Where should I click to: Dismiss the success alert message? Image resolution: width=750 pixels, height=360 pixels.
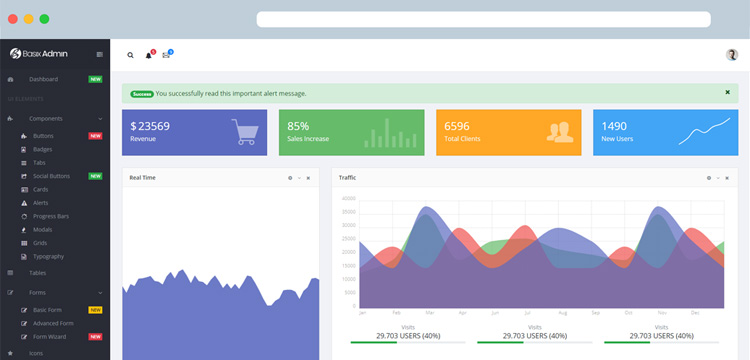pos(728,92)
